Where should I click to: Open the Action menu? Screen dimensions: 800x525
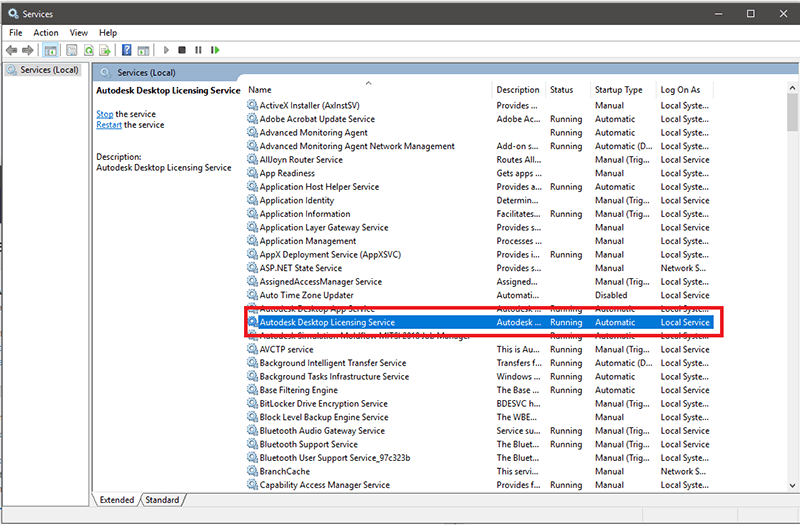[x=46, y=33]
